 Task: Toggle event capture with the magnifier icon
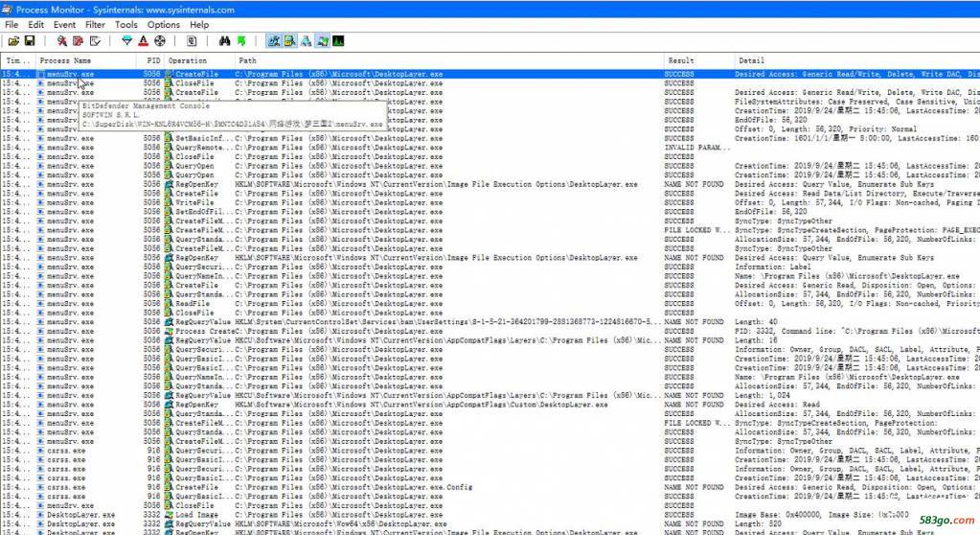click(61, 41)
